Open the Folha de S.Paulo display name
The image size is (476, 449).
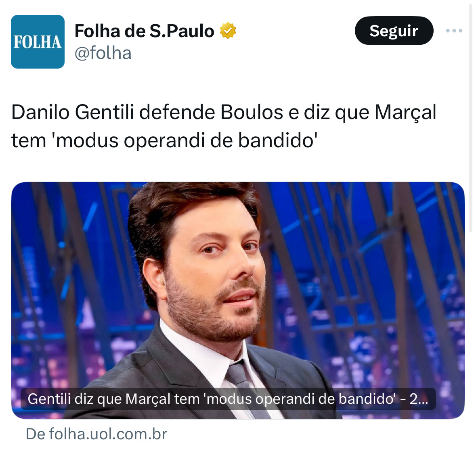145,31
